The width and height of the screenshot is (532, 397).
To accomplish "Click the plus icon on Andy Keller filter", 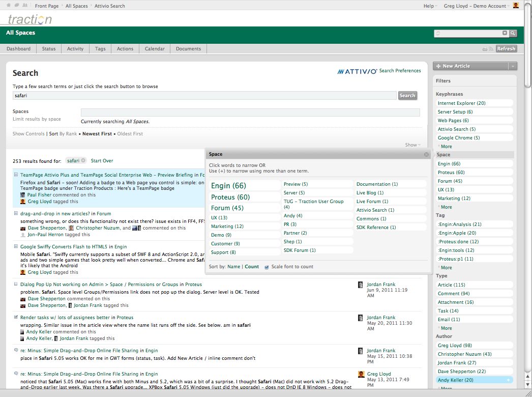I will pos(508,380).
